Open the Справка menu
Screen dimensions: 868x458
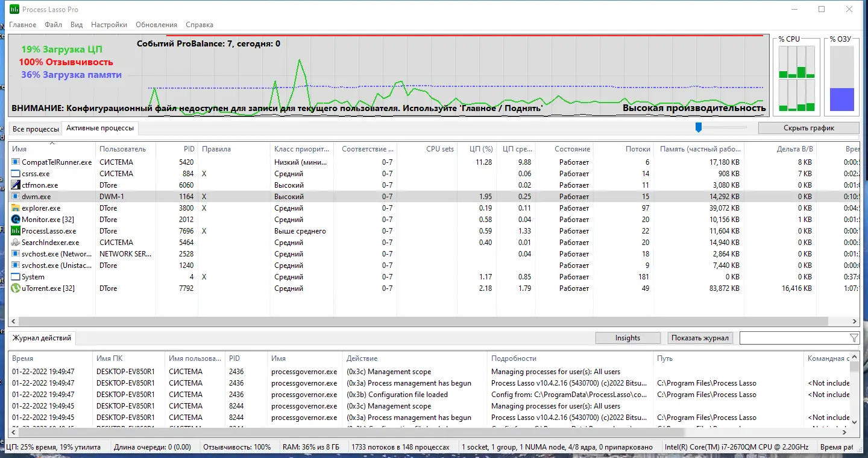pyautogui.click(x=200, y=25)
